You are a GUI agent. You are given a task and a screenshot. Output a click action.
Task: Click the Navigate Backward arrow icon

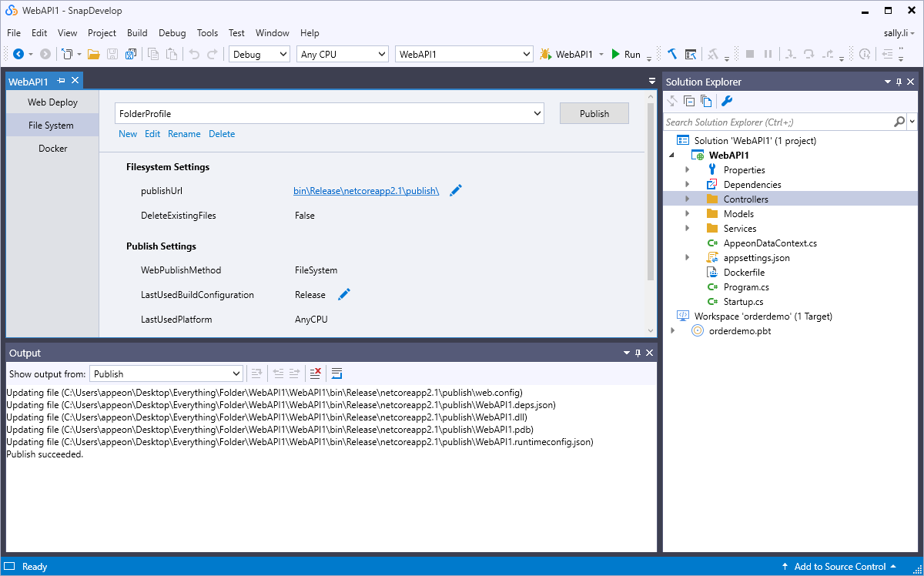tap(18, 55)
